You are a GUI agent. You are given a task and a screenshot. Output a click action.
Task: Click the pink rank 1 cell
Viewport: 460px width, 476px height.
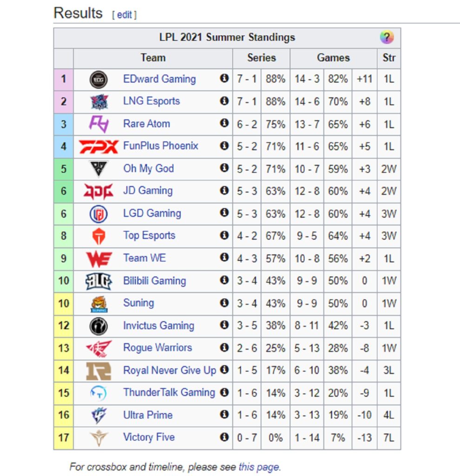pyautogui.click(x=63, y=79)
